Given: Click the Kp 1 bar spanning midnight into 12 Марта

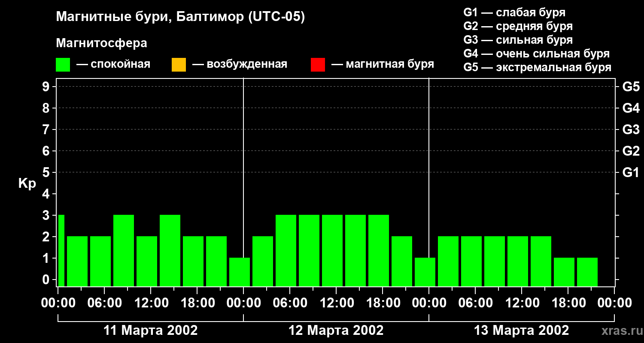Looking at the screenshot, I should (x=240, y=272).
